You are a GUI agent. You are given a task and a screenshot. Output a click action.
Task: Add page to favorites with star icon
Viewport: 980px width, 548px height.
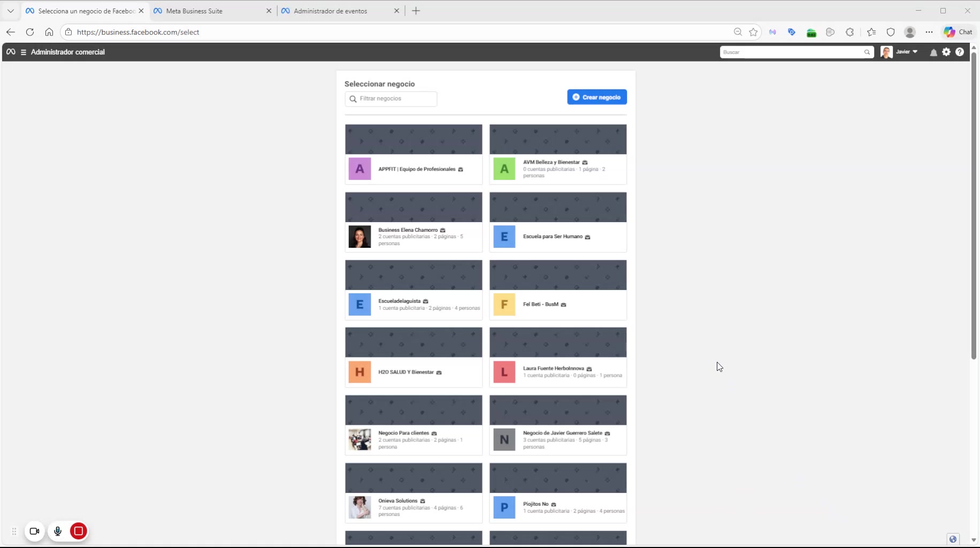click(753, 32)
